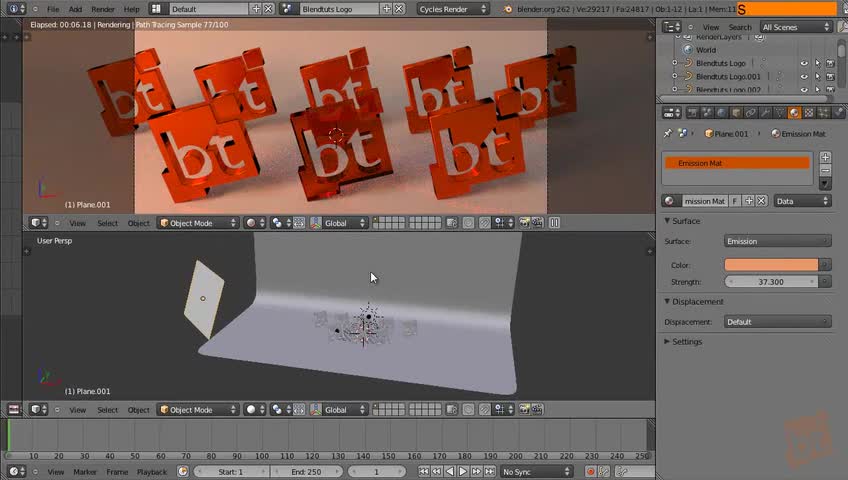Screen dimensions: 848x480
Task: Open the Displacement Default dropdown
Action: pos(777,322)
